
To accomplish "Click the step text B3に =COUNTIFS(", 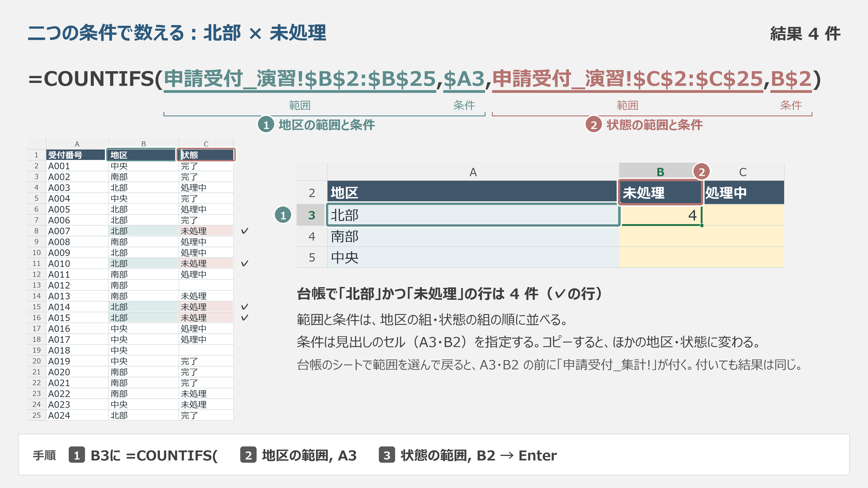I will (154, 455).
